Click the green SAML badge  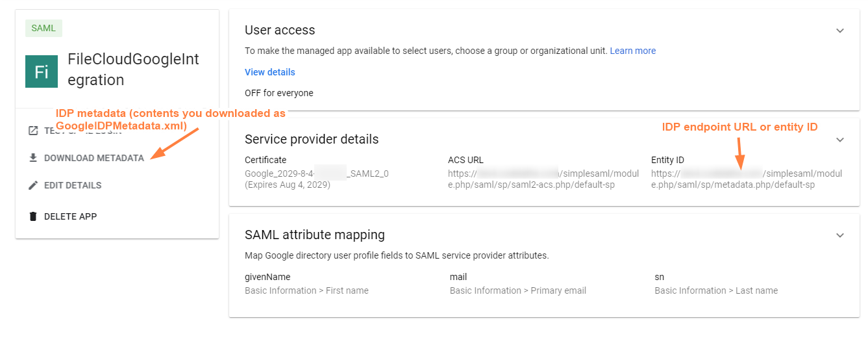[x=43, y=28]
